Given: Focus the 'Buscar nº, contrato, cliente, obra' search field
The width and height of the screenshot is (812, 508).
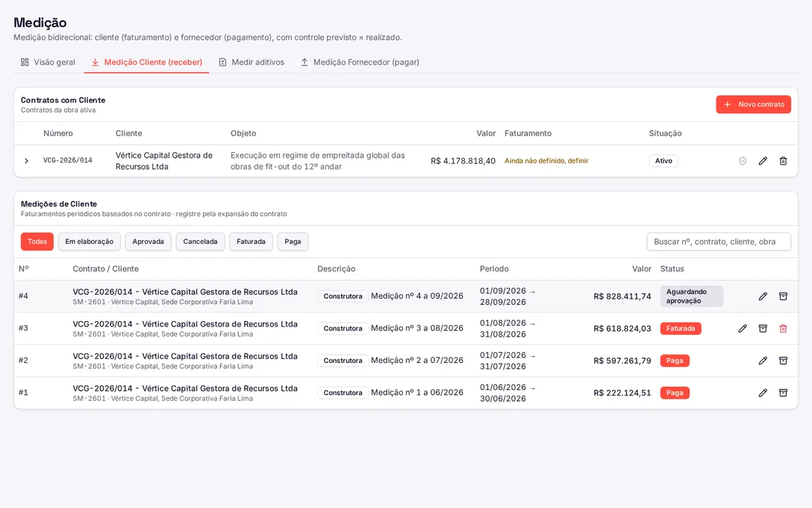Looking at the screenshot, I should [x=719, y=242].
